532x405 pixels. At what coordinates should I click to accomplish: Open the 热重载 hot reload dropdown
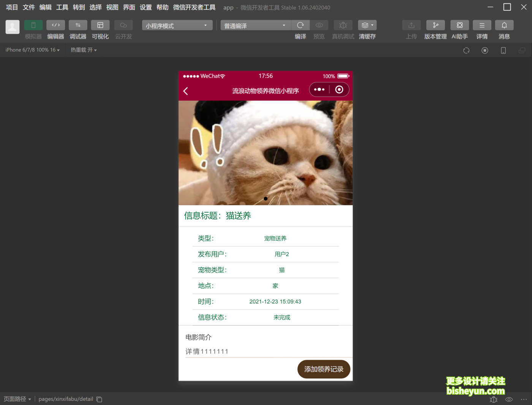pos(83,49)
